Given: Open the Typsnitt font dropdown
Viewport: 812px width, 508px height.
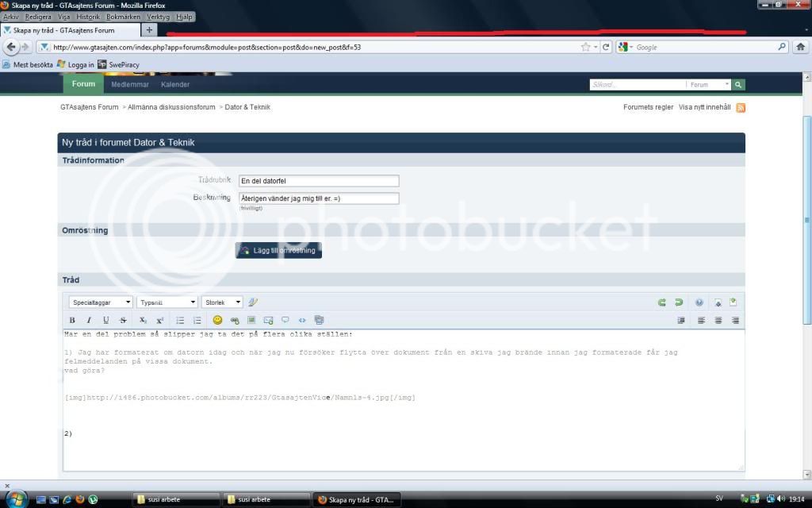Looking at the screenshot, I should [167, 302].
